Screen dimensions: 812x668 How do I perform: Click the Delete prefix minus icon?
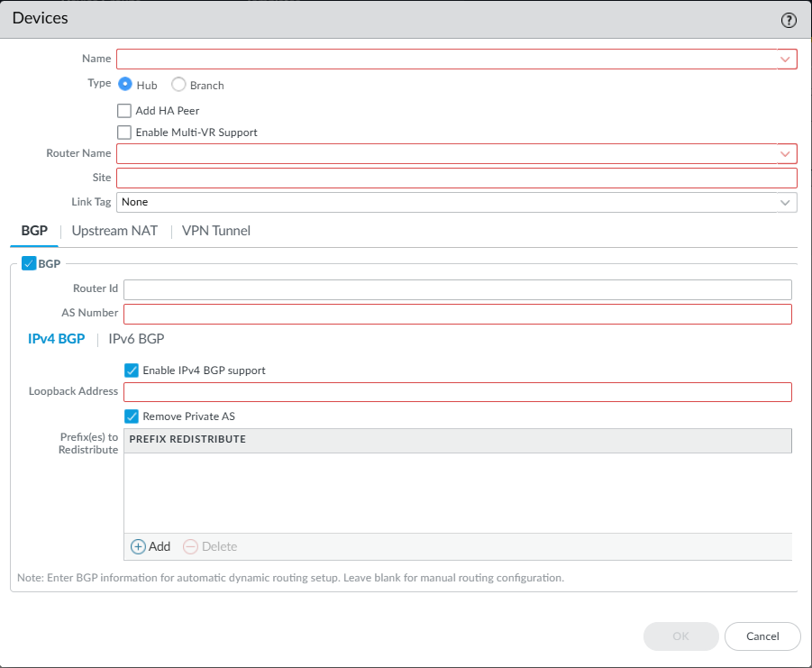click(190, 546)
